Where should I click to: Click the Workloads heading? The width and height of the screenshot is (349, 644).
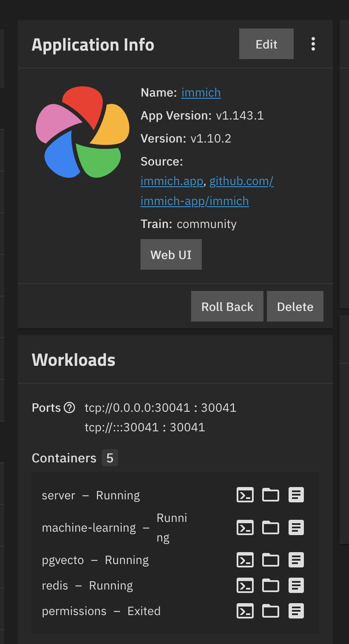pyautogui.click(x=74, y=360)
